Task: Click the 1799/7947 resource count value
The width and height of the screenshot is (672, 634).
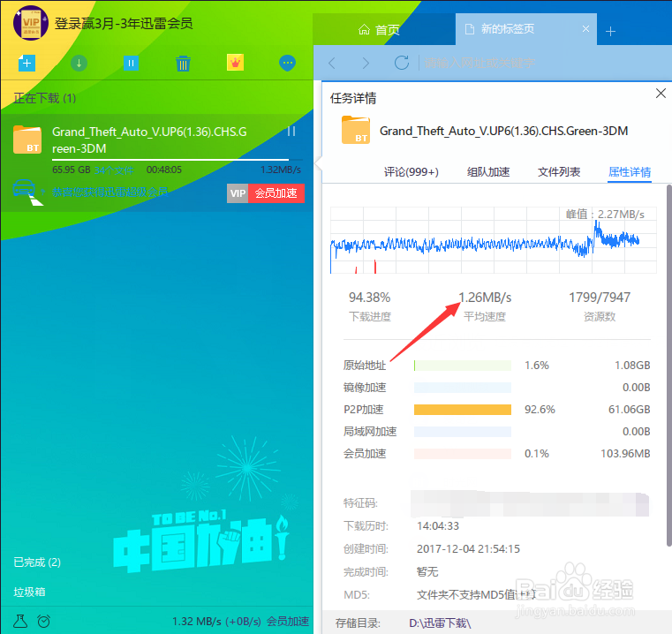Action: [600, 297]
